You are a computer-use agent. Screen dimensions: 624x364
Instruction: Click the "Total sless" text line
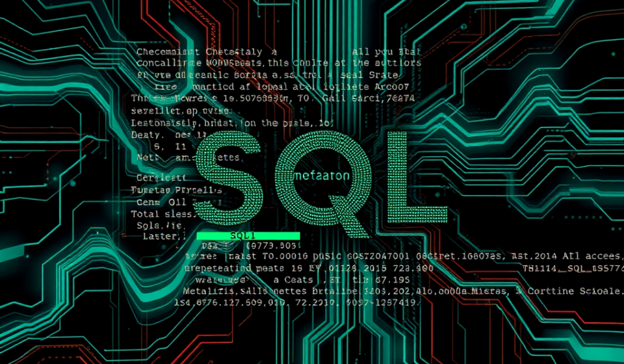[x=164, y=214]
